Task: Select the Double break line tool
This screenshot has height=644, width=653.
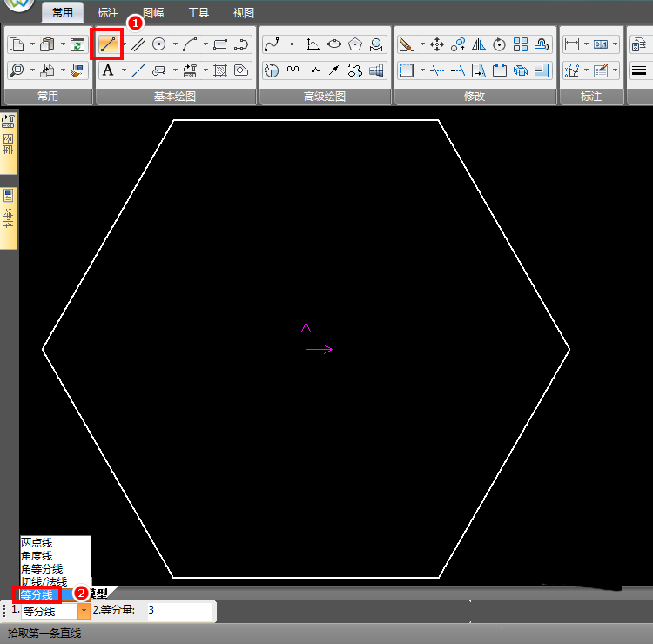Action: (313, 70)
